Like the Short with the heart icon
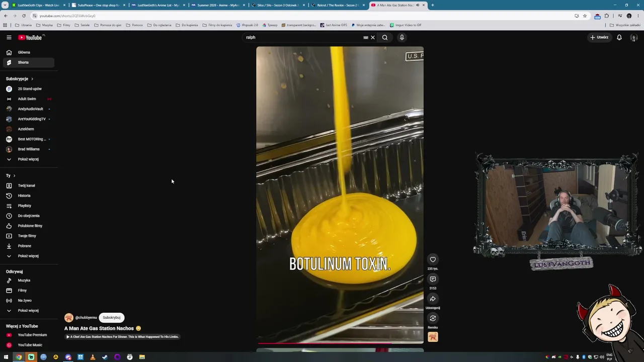 [433, 259]
